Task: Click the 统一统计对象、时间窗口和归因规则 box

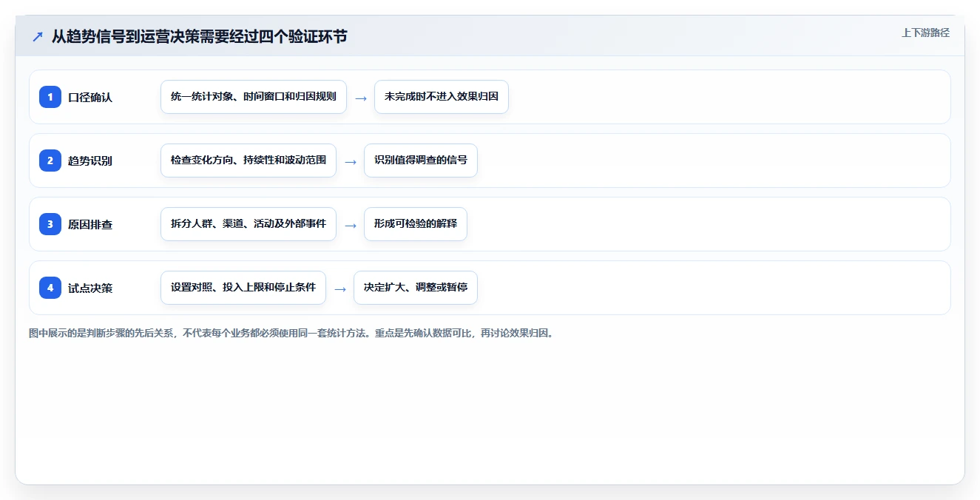Action: [254, 97]
